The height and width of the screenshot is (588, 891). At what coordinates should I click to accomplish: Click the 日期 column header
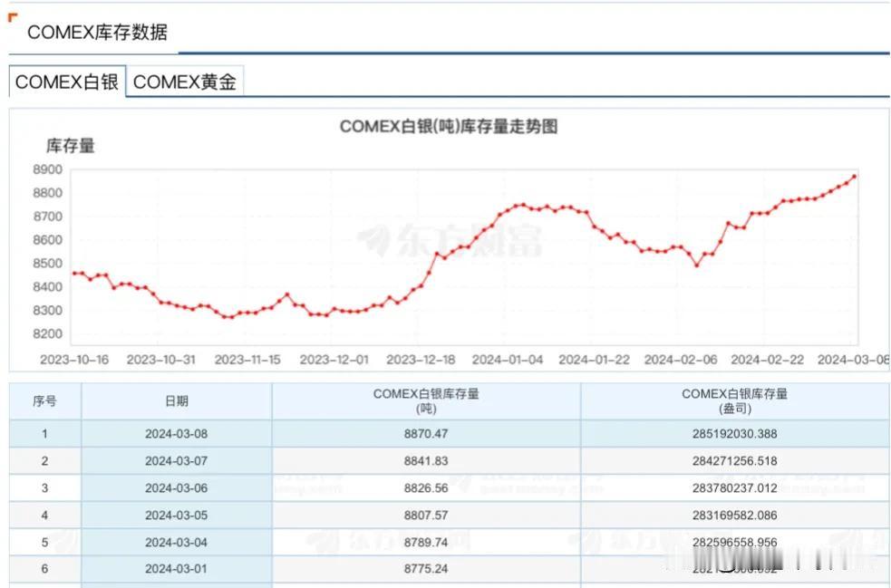pyautogui.click(x=177, y=401)
